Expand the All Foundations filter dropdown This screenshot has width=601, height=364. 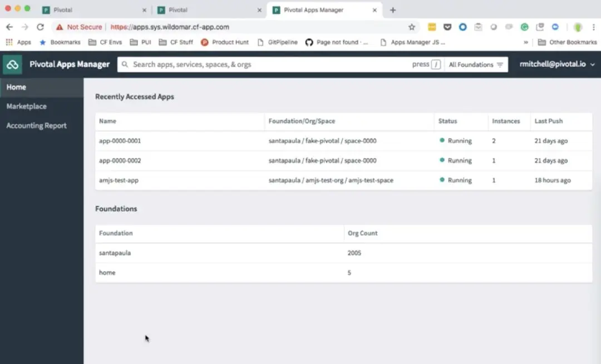pyautogui.click(x=476, y=64)
